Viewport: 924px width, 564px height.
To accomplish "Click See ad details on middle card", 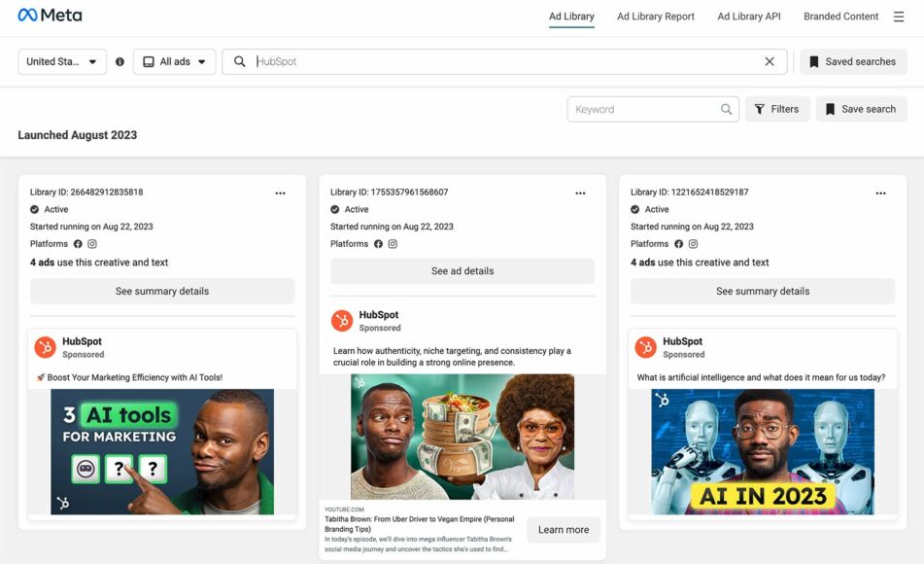I will pyautogui.click(x=462, y=271).
